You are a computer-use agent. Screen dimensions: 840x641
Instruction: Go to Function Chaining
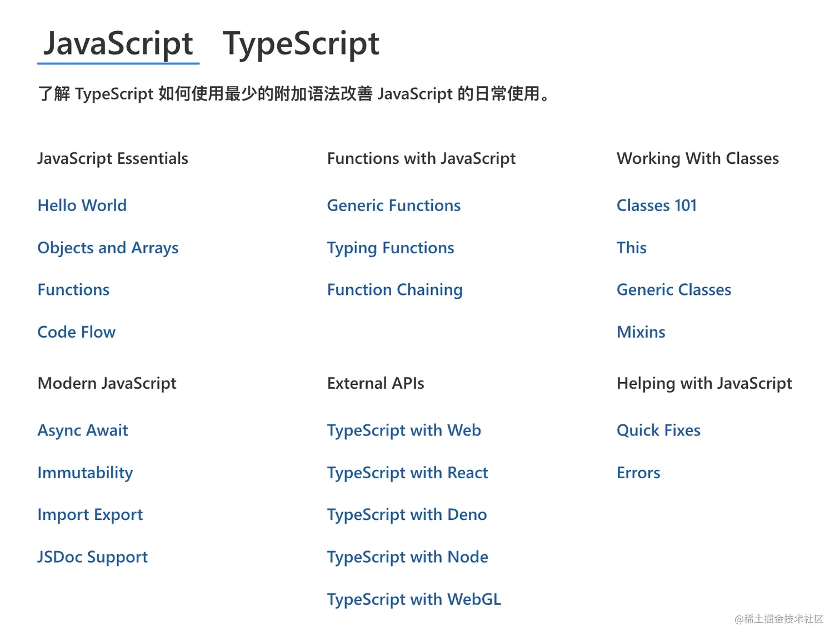click(x=395, y=291)
